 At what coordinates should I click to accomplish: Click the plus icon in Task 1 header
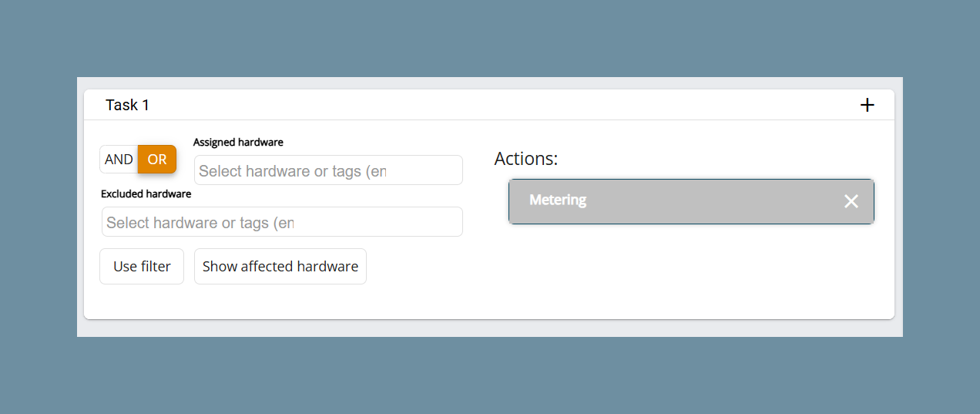pyautogui.click(x=867, y=105)
